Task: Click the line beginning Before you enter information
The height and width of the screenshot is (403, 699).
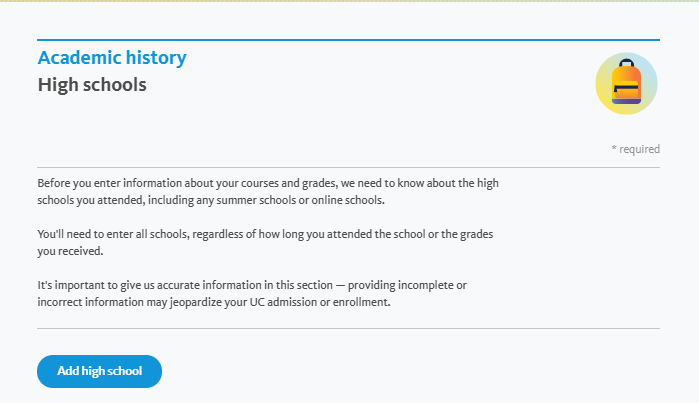Action: (268, 183)
